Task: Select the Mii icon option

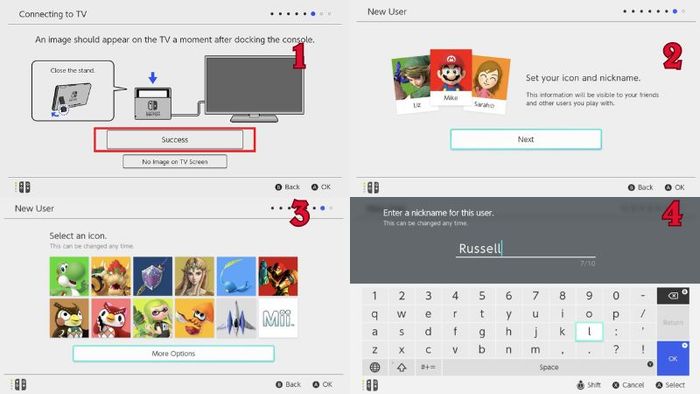Action: [x=278, y=318]
